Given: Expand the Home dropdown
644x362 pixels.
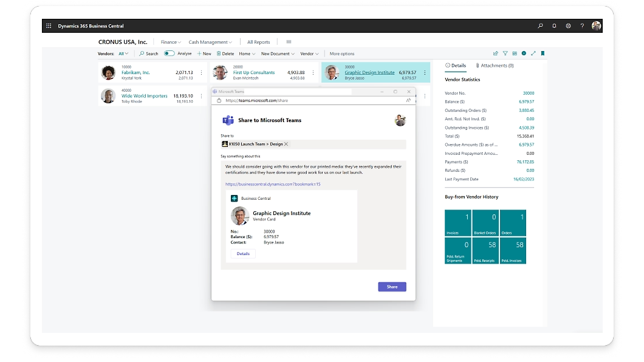Looking at the screenshot, I should 247,54.
